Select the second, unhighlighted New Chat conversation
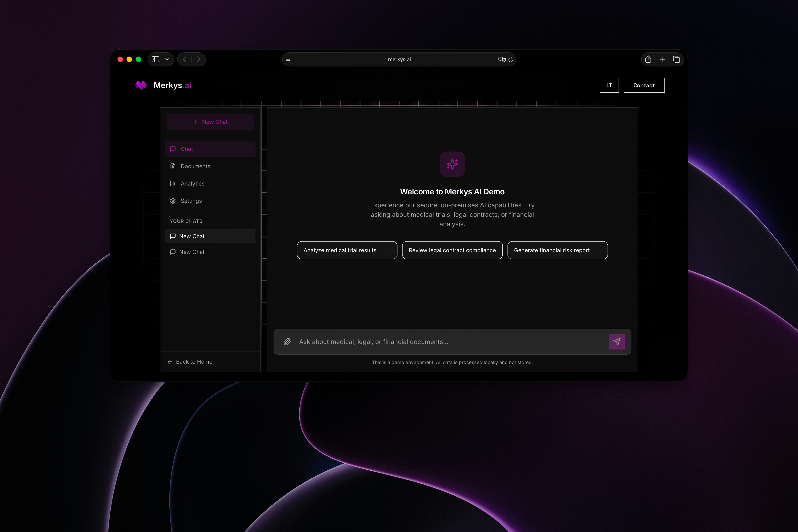This screenshot has height=532, width=798. (x=210, y=252)
